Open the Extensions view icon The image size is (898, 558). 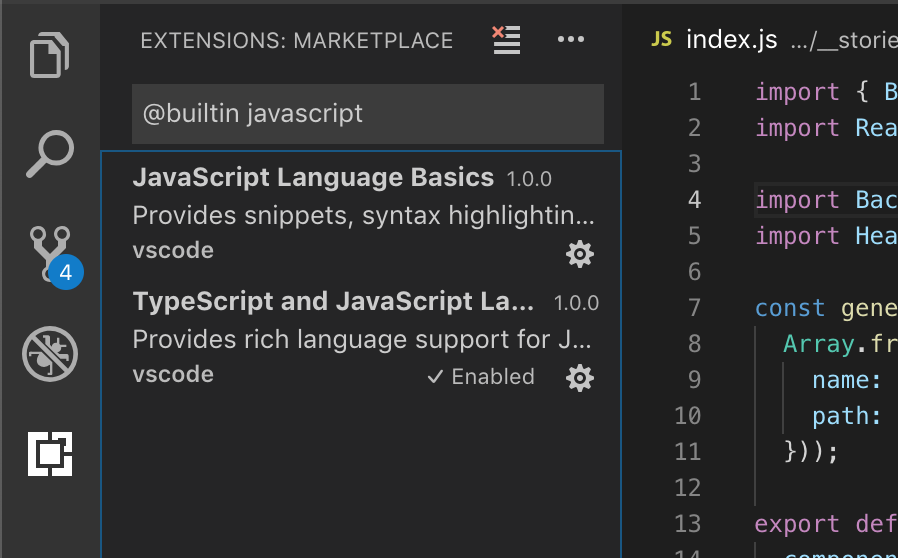(50, 453)
